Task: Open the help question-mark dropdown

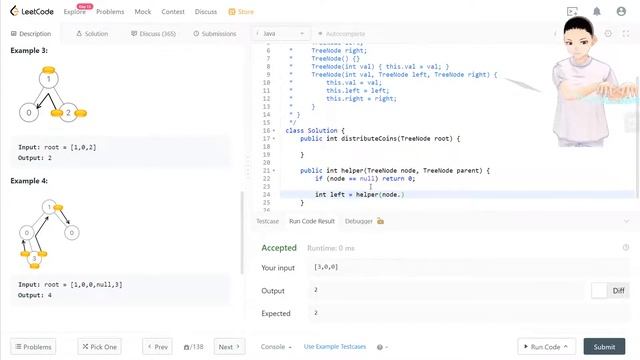Action: pos(382,347)
